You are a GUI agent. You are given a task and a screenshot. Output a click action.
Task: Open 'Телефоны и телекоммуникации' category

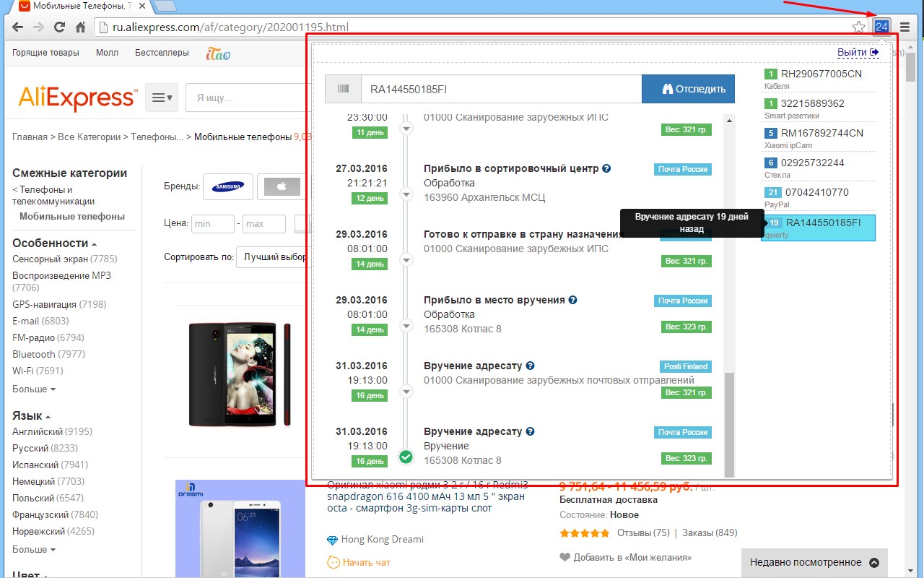coord(53,195)
